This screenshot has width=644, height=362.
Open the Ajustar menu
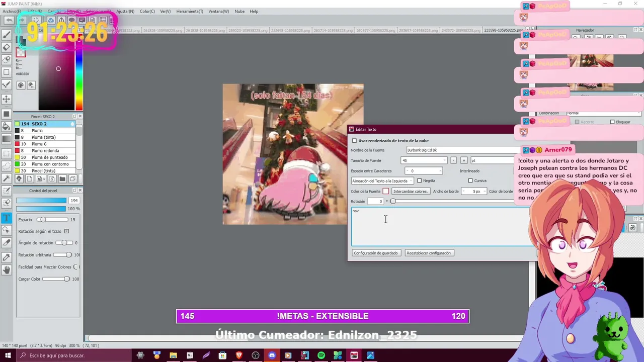[x=125, y=11]
